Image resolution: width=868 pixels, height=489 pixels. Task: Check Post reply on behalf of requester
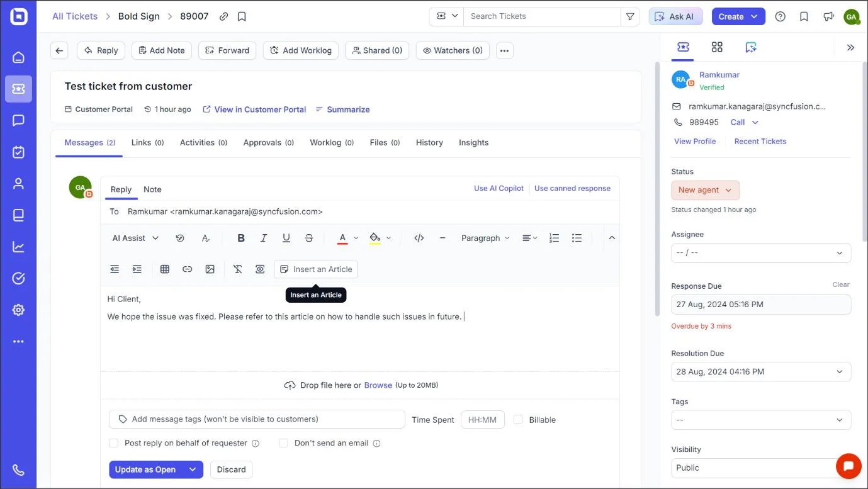(114, 443)
